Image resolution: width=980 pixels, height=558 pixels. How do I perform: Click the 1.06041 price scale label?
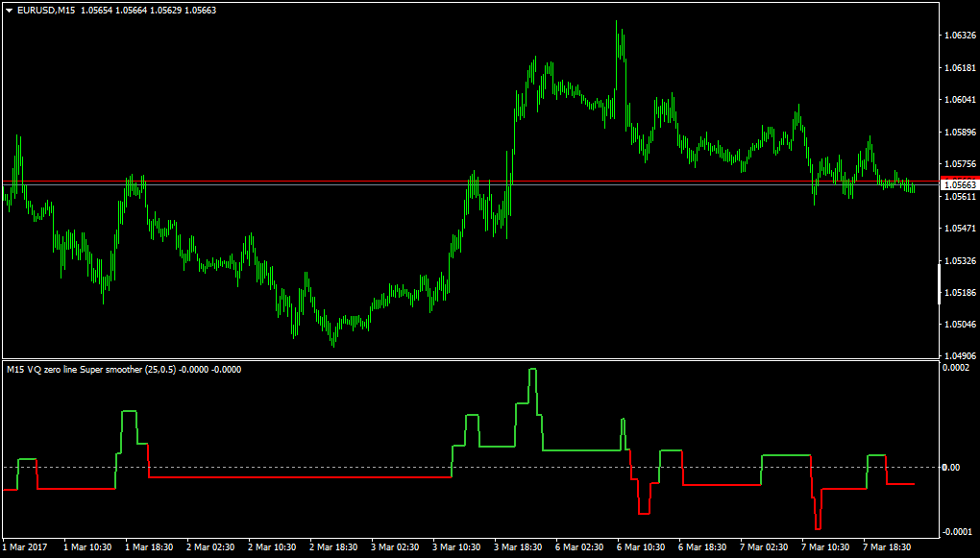[961, 100]
